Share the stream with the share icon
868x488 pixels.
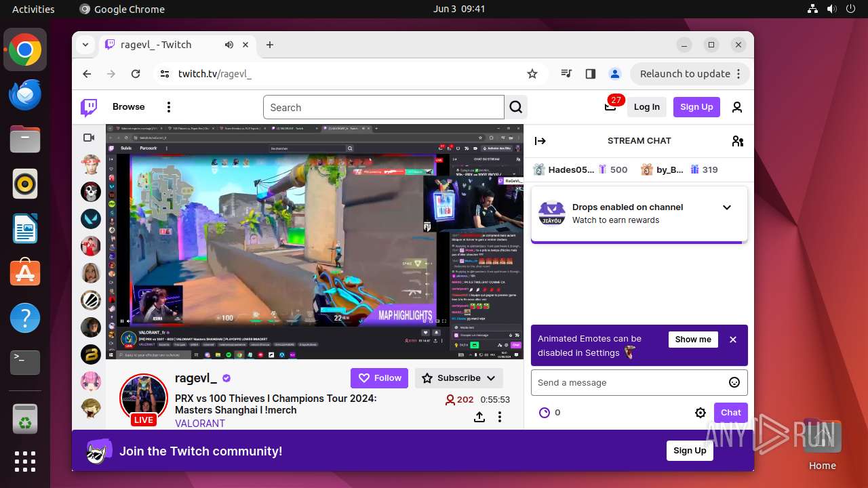(479, 417)
